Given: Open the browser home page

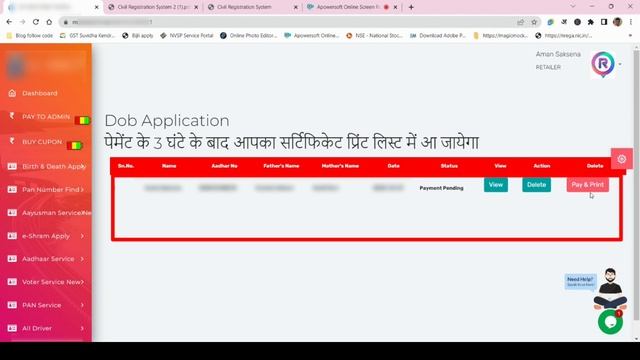Looking at the screenshot, I should click(49, 22).
